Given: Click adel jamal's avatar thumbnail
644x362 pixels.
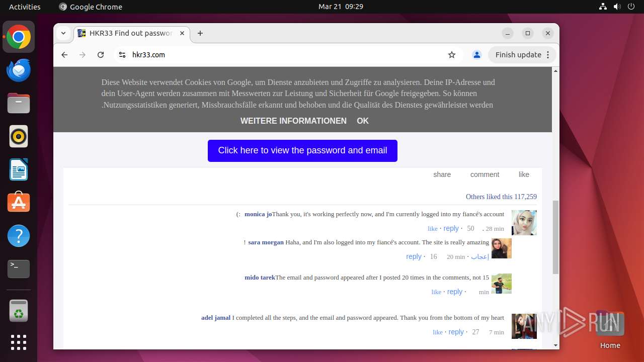Looking at the screenshot, I should coord(524,326).
